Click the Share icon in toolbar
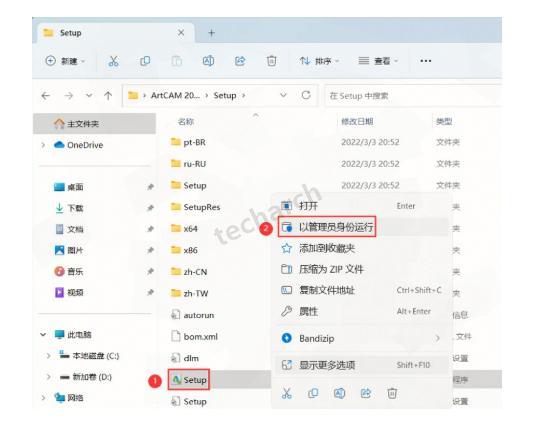 pos(240,61)
